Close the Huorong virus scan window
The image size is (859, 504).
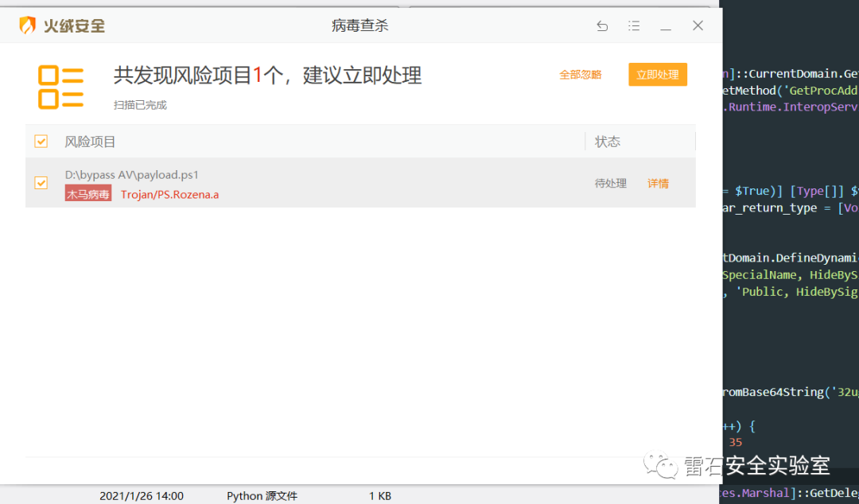698,25
